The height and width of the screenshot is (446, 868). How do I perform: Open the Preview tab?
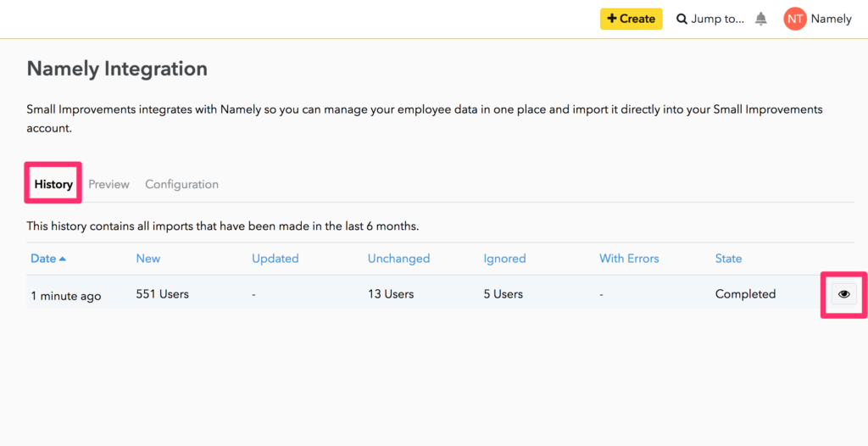tap(108, 184)
